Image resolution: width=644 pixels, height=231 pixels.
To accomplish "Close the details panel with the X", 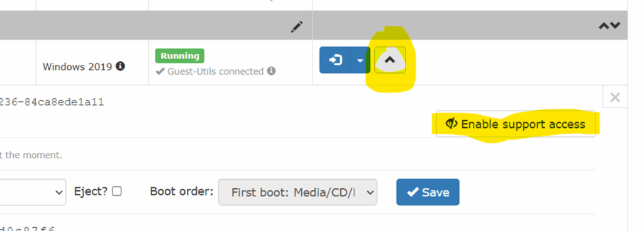I will pyautogui.click(x=615, y=98).
